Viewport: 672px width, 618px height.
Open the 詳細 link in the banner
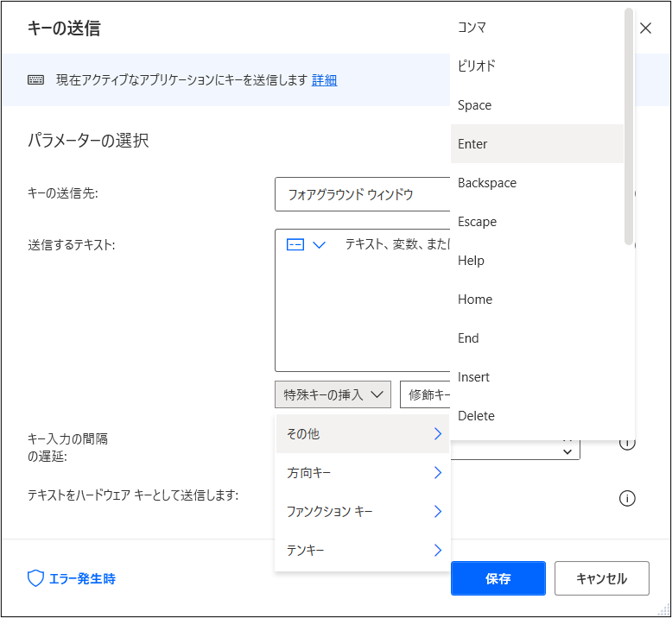click(325, 80)
